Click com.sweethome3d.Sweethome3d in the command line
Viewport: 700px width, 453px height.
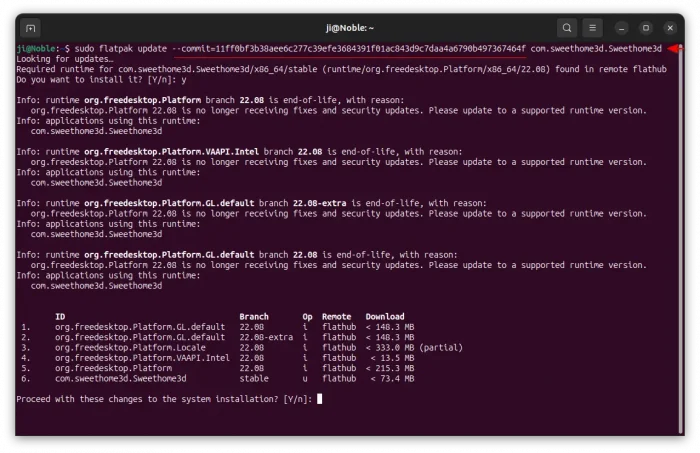click(596, 49)
